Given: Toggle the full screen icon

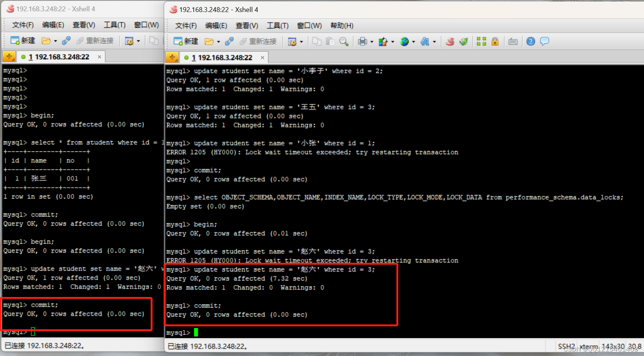Looking at the screenshot, I should click(481, 41).
